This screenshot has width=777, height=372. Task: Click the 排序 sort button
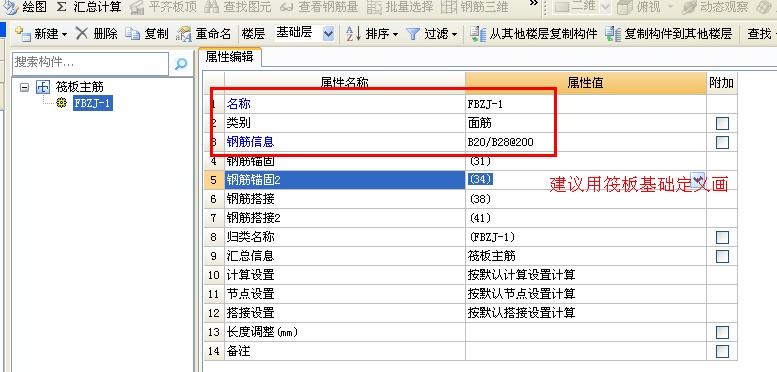(x=369, y=34)
